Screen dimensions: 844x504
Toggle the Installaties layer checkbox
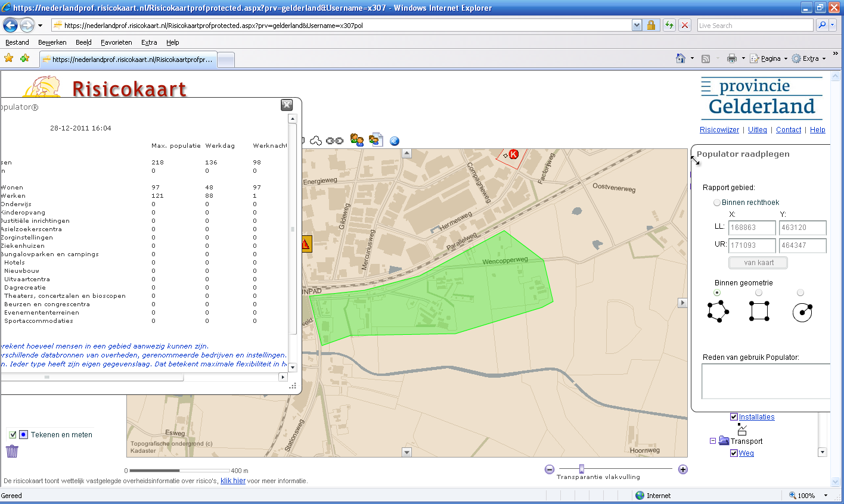(734, 417)
